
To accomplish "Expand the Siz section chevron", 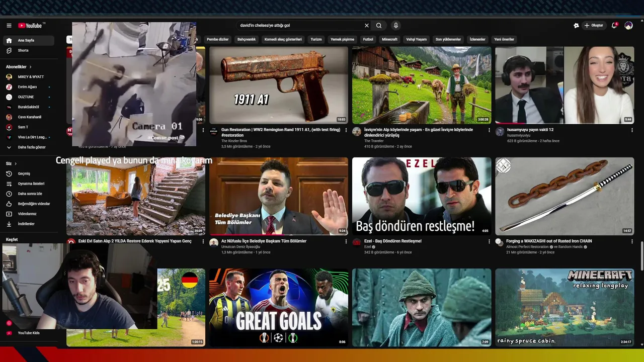I will pyautogui.click(x=16, y=163).
